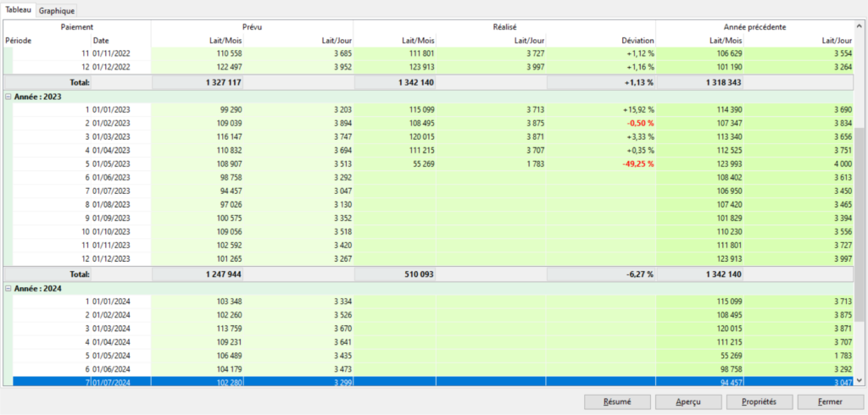
Task: Select the row dated 01/02/2024
Action: [428, 315]
